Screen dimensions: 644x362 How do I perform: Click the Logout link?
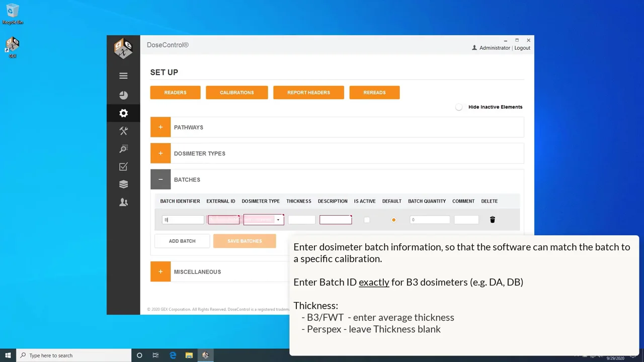coord(522,48)
